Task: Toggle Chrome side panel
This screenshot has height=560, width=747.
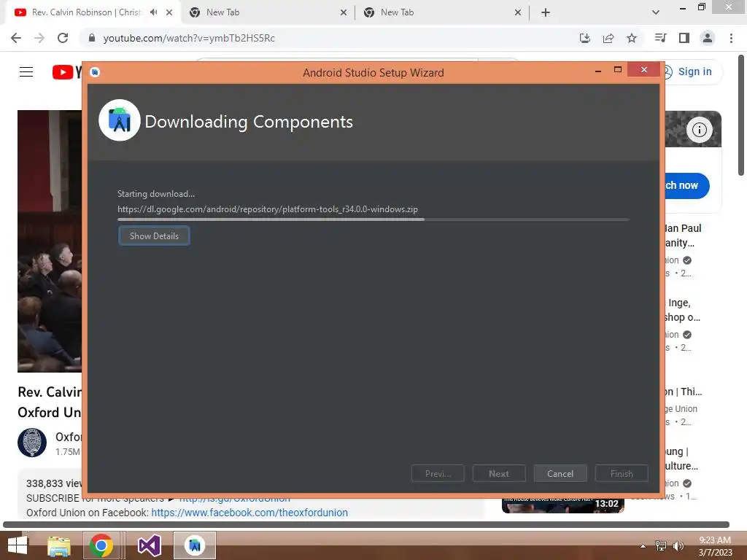Action: [684, 38]
